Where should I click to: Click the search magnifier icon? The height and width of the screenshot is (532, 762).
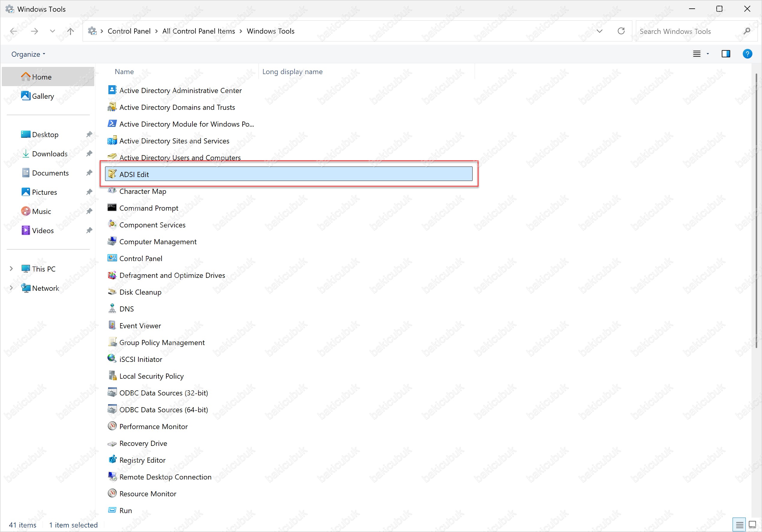tap(747, 31)
